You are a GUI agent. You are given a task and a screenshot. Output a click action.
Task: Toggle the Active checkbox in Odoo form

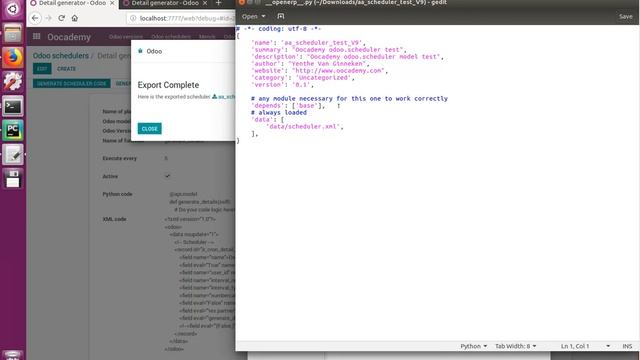(x=167, y=176)
